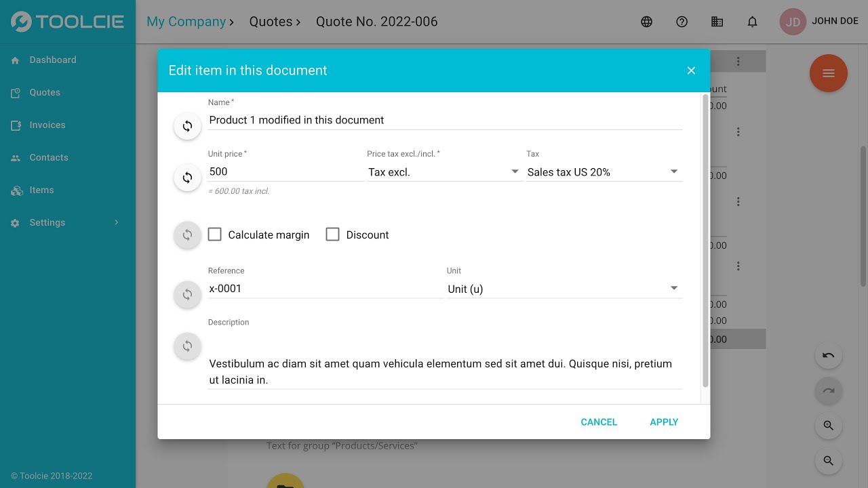Open the orange menu floating button
The width and height of the screenshot is (868, 488).
829,73
